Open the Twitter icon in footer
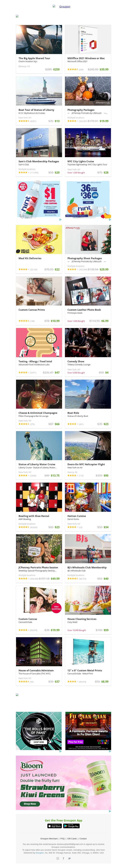The image size is (127, 868). [69, 858]
